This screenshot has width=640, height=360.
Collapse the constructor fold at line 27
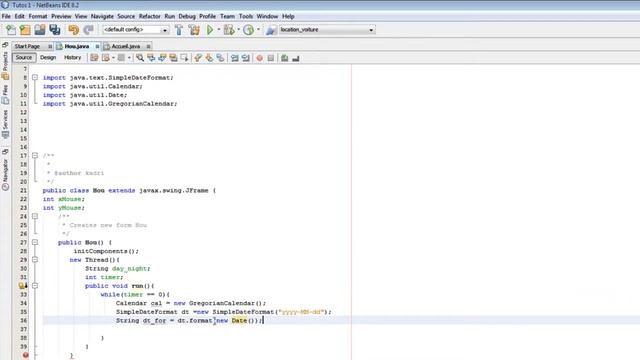pyautogui.click(x=35, y=242)
